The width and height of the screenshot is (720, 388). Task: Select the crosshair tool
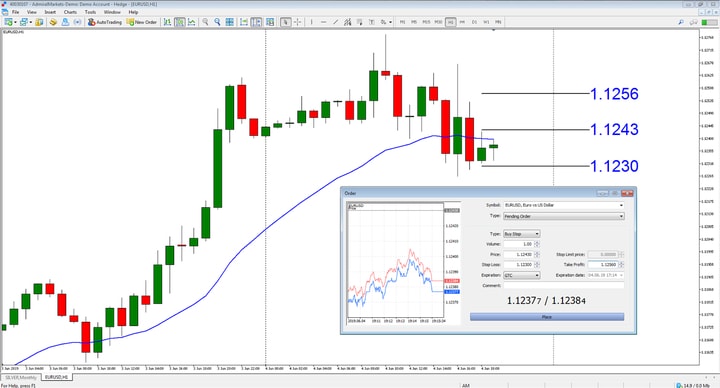tap(298, 22)
